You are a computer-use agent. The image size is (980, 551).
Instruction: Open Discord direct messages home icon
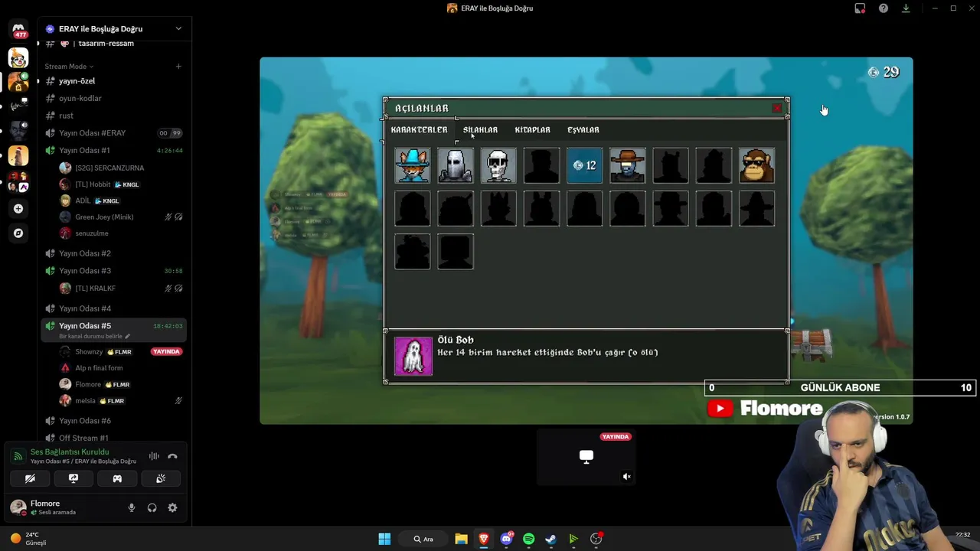click(x=18, y=31)
